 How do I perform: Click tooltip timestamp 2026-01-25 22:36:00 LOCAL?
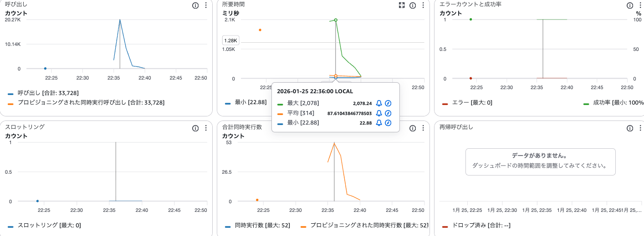(x=315, y=91)
